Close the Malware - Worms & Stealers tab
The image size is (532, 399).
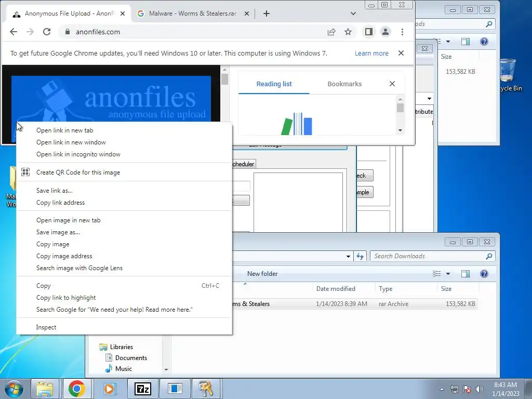pos(247,14)
